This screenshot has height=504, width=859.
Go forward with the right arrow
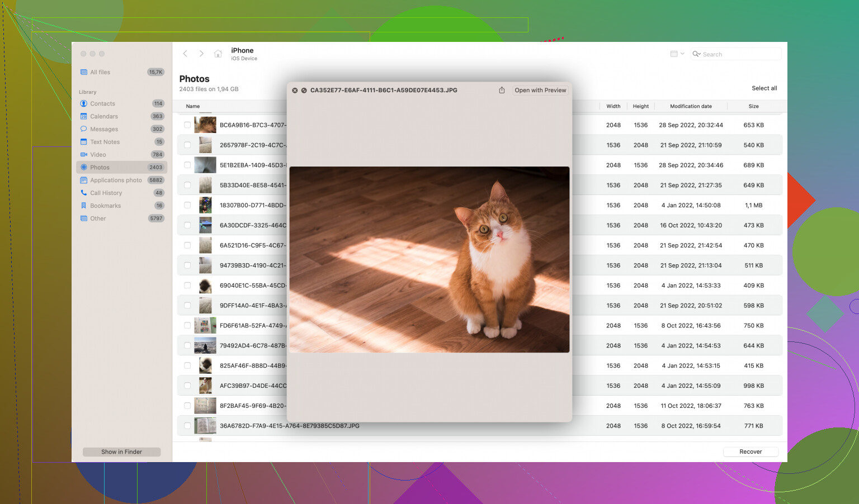tap(201, 54)
